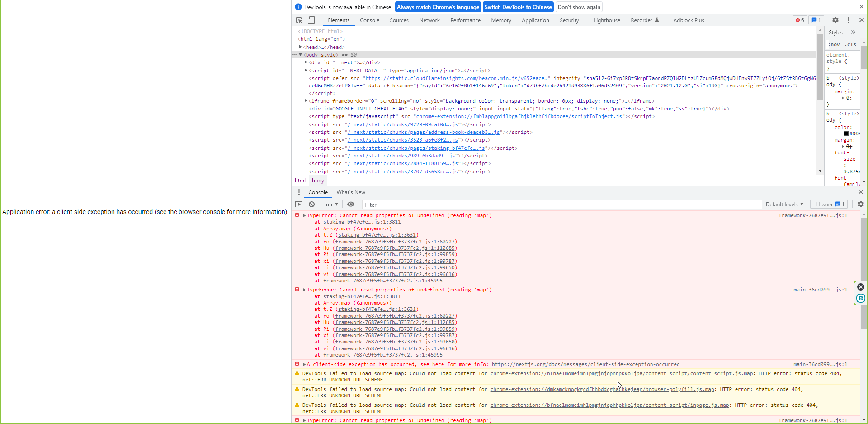Select What's New drawer tab
The image size is (868, 424).
[x=351, y=192]
